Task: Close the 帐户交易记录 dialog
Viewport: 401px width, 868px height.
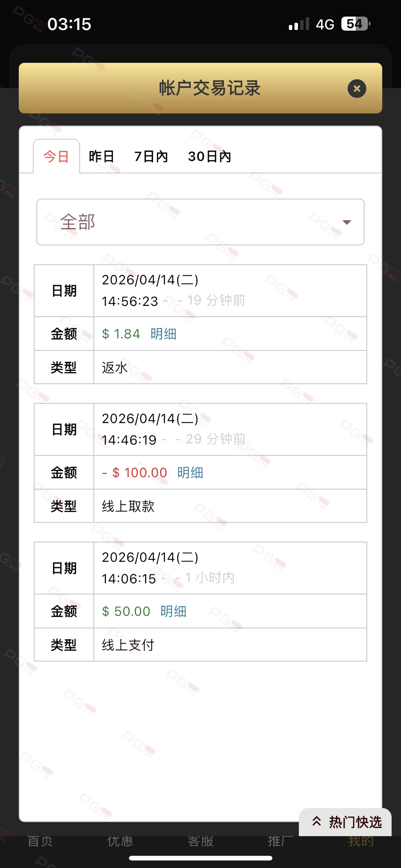Action: (357, 89)
